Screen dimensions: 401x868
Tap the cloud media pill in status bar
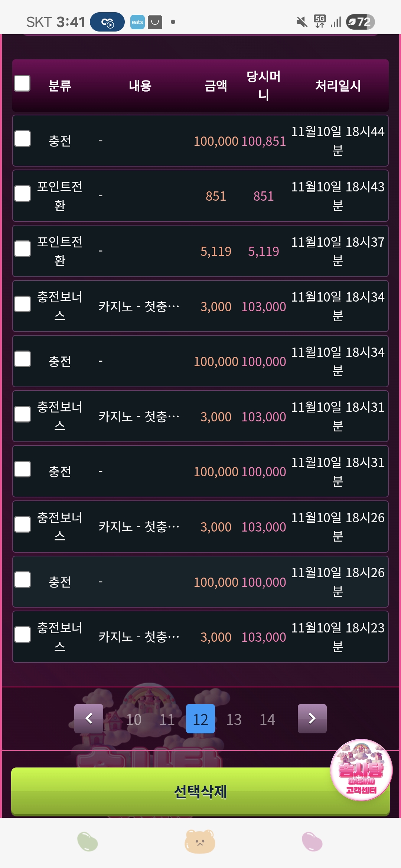(x=107, y=22)
